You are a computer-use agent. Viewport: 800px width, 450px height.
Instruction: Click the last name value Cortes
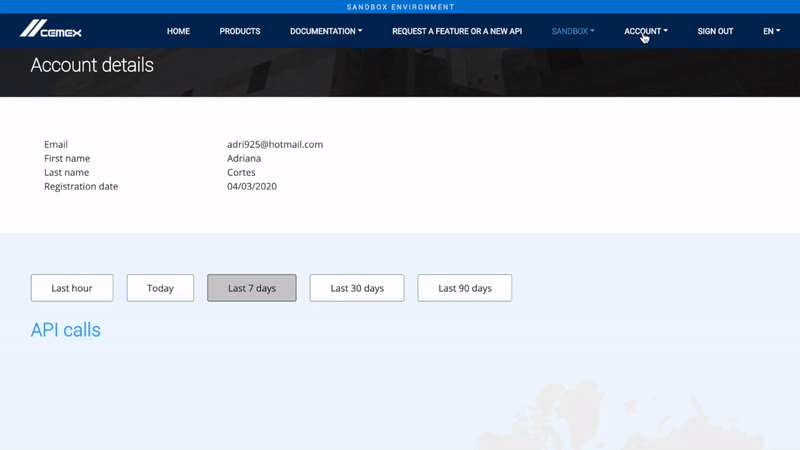[241, 172]
